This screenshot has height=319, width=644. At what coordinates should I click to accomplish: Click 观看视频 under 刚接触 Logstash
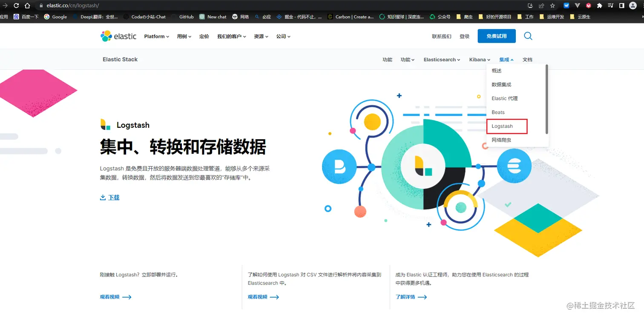pos(115,297)
